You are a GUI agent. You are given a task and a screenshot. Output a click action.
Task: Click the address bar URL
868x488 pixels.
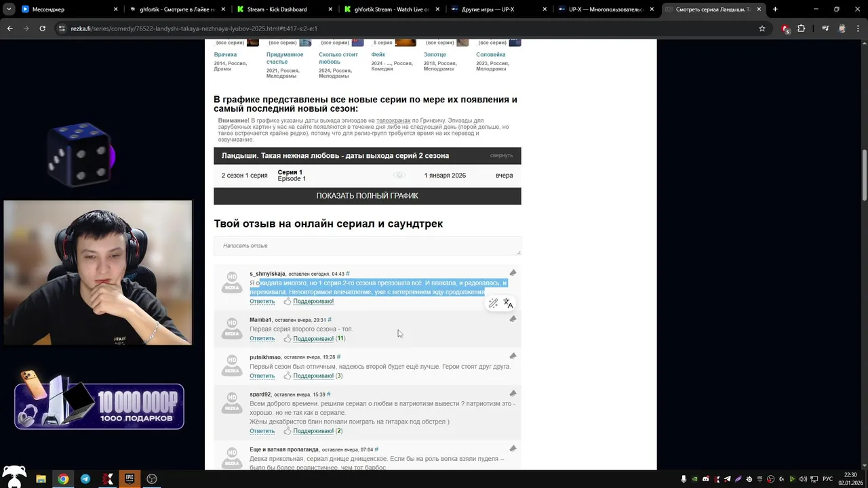tap(193, 28)
